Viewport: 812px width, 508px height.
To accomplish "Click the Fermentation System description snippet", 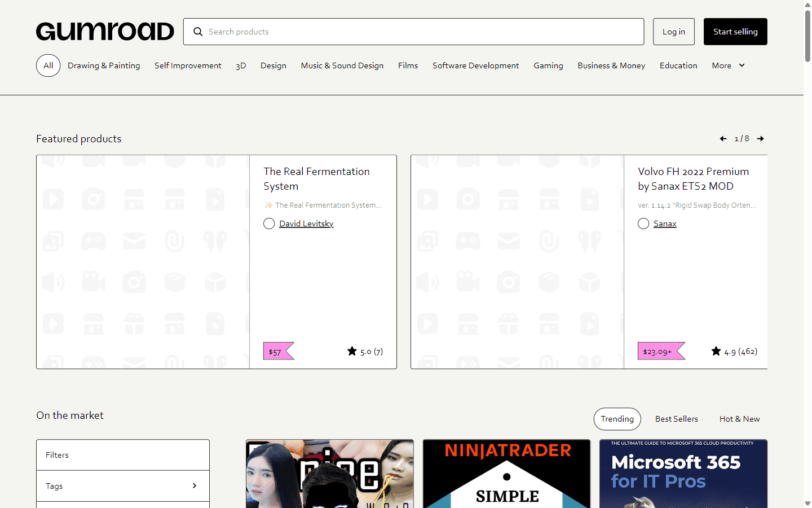I will [323, 205].
